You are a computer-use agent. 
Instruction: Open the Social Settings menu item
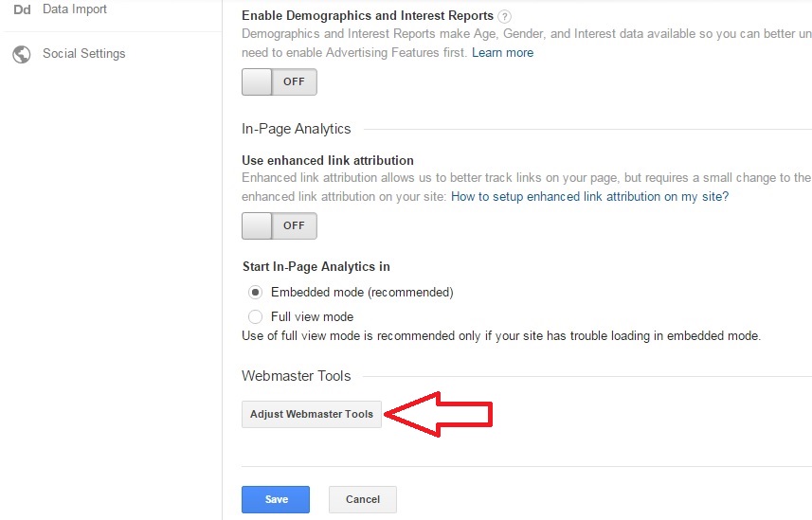coord(83,54)
